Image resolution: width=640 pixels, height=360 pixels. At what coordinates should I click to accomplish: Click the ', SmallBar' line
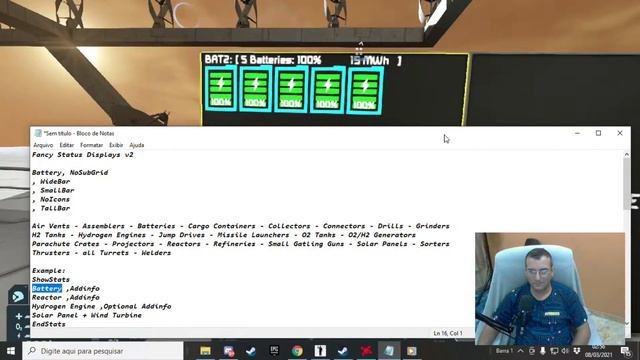coord(53,191)
